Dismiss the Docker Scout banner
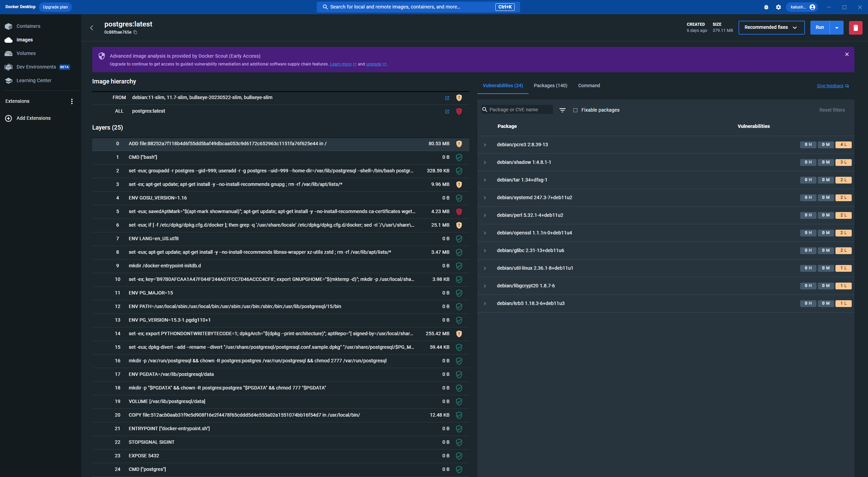This screenshot has height=477, width=868. [x=847, y=54]
